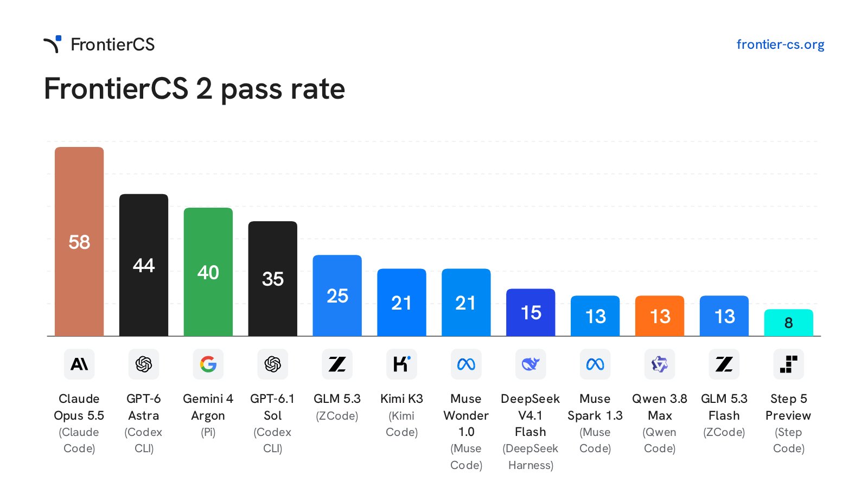Click the Meta icon above Muse Spark 1.3
The width and height of the screenshot is (868, 488).
pos(595,364)
